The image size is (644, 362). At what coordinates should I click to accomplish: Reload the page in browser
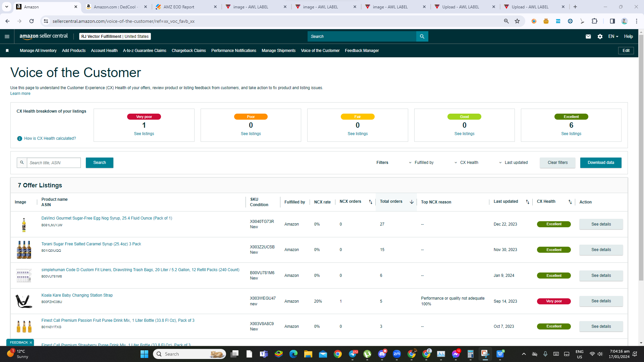(x=32, y=21)
